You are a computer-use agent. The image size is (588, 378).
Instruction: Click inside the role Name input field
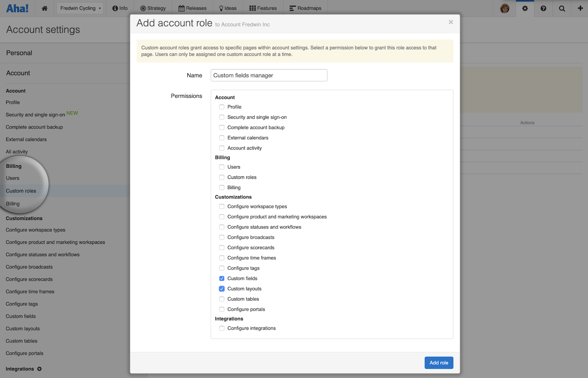[x=269, y=75]
